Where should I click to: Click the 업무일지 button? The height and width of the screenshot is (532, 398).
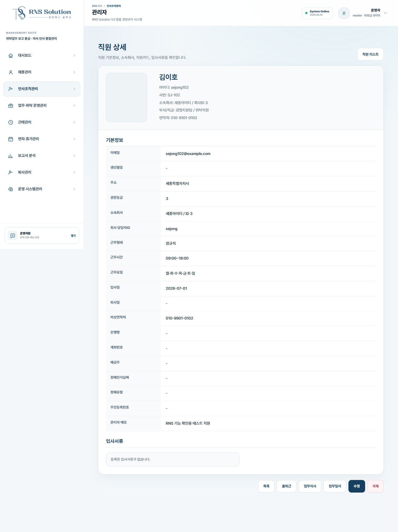[335, 486]
